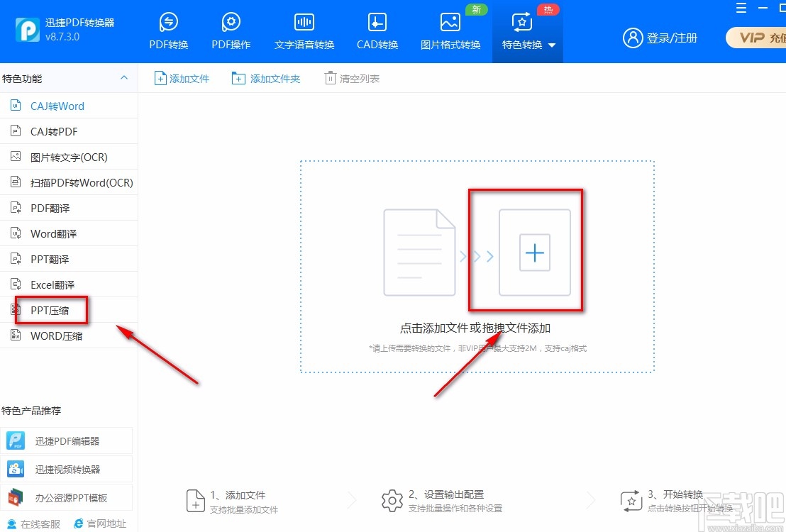
Task: Open the hamburger menu at top right
Action: [741, 7]
